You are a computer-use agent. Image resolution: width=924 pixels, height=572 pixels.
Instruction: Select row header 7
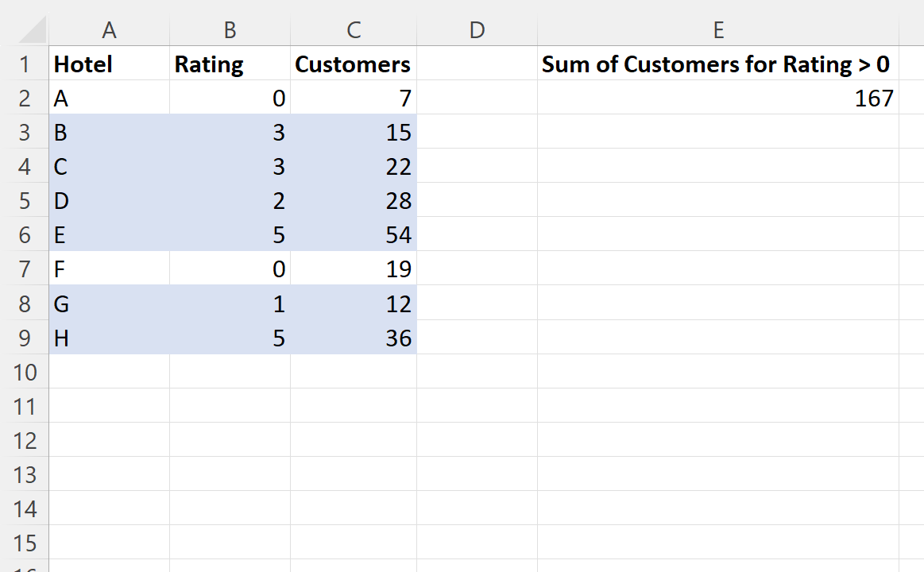tap(25, 269)
